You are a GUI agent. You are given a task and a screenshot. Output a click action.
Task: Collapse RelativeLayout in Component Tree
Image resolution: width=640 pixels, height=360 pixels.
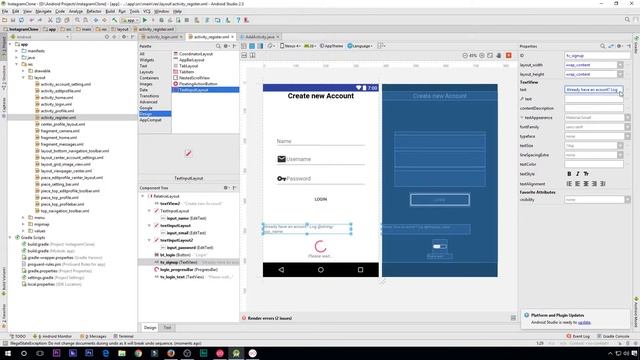point(143,196)
